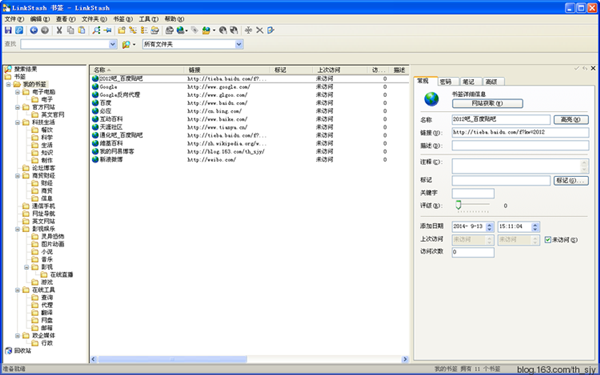
Task: Click the 网站获取 button
Action: coord(487,103)
